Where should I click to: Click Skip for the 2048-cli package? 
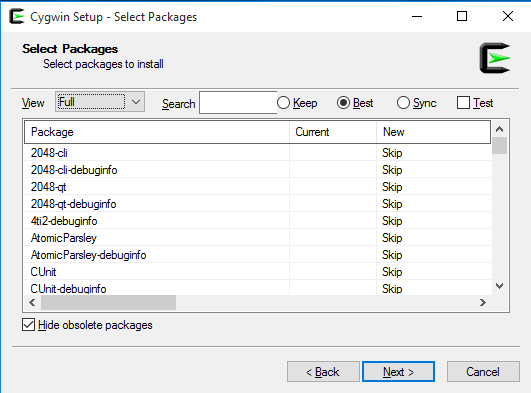click(x=392, y=153)
